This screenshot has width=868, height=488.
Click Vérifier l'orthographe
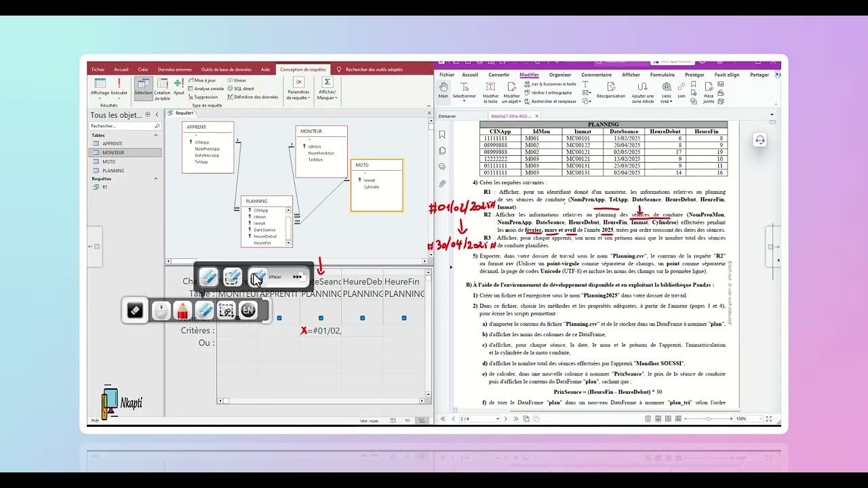pos(548,93)
